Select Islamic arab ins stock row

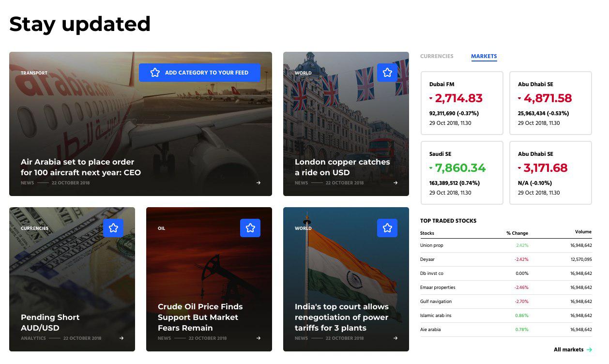click(506, 316)
